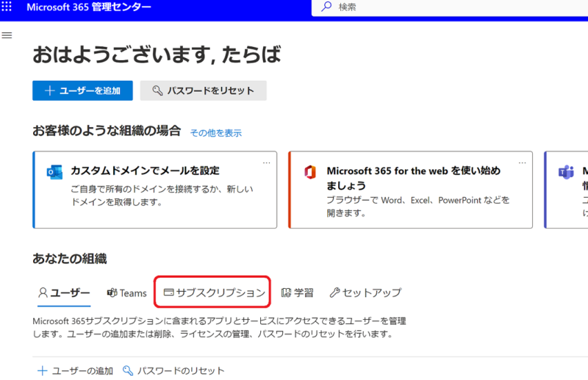Screen dimensions: 588x380
Task: Open the セットアップ tab
Action: point(365,293)
